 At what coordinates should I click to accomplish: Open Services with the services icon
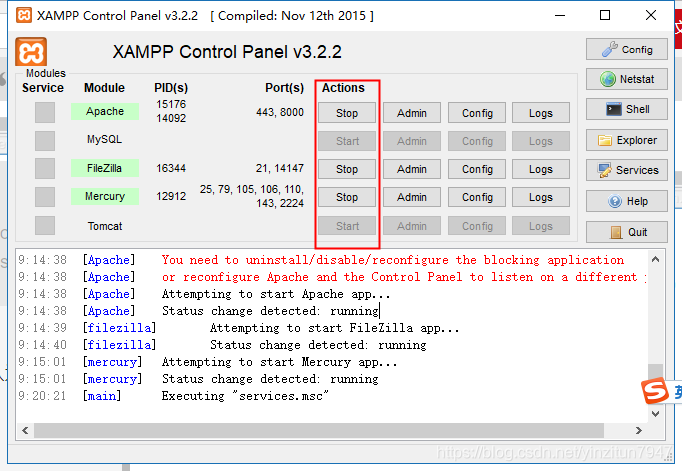(626, 170)
